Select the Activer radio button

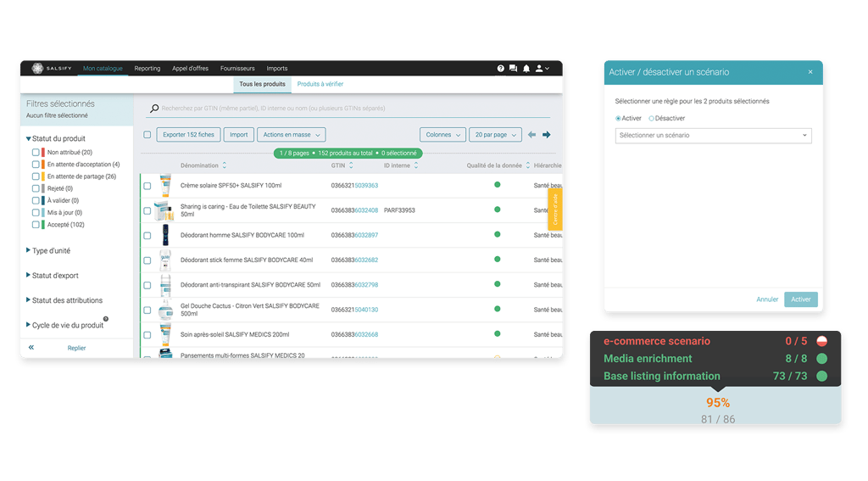coord(618,119)
